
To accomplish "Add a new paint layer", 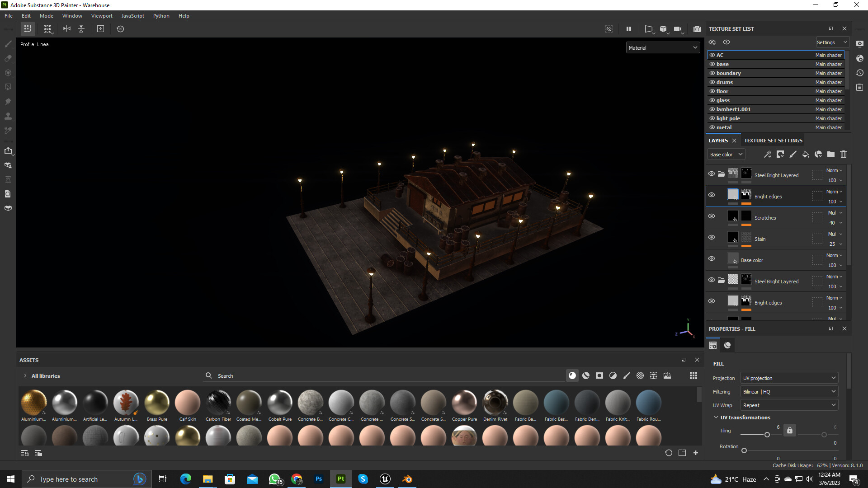I will pyautogui.click(x=793, y=155).
